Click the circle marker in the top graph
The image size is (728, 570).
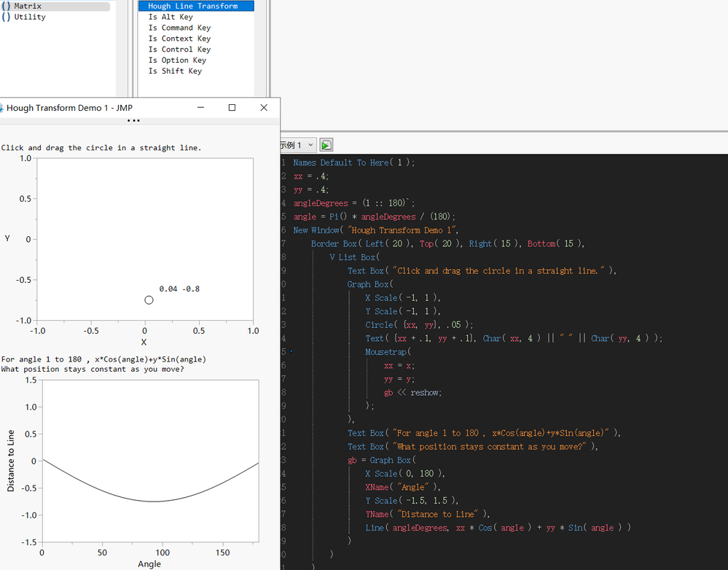(149, 300)
